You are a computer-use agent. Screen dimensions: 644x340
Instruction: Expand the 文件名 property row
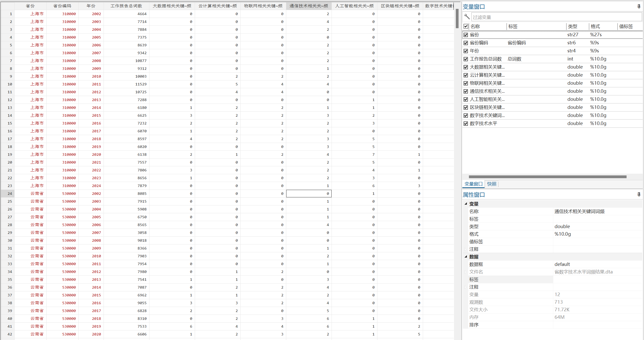[466, 272]
